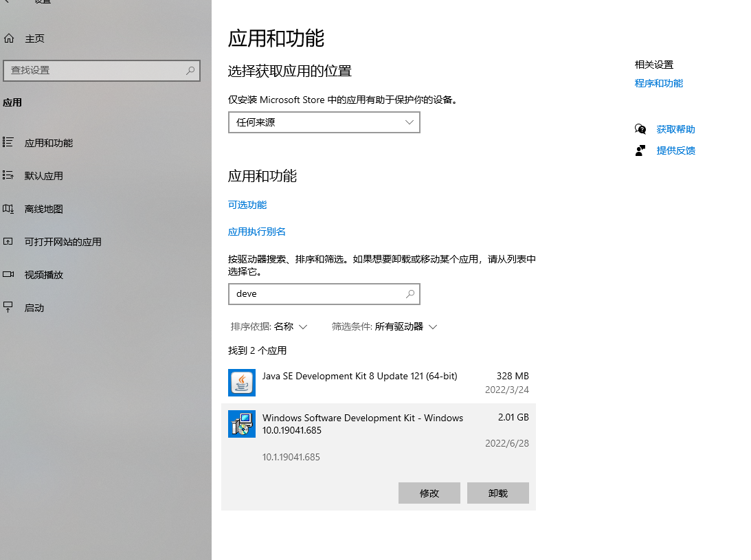Click the 获取帮助 chat bubble icon
Image resolution: width=751 pixels, height=560 pixels.
(640, 129)
